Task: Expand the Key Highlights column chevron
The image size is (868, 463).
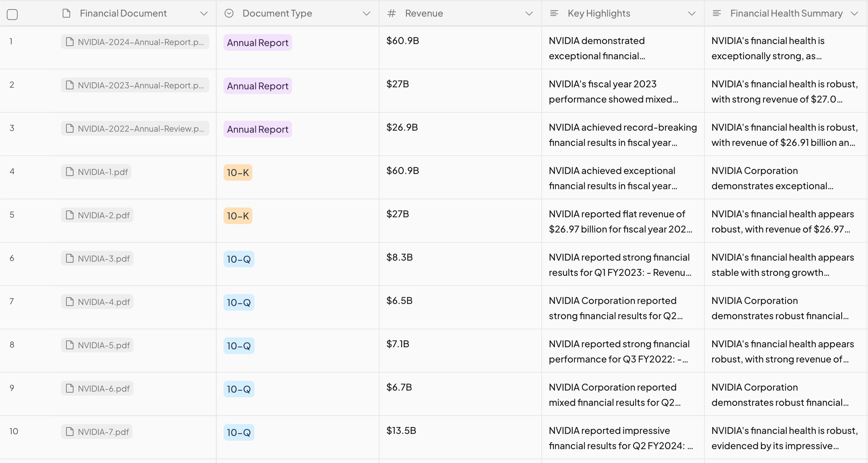Action: [x=691, y=14]
